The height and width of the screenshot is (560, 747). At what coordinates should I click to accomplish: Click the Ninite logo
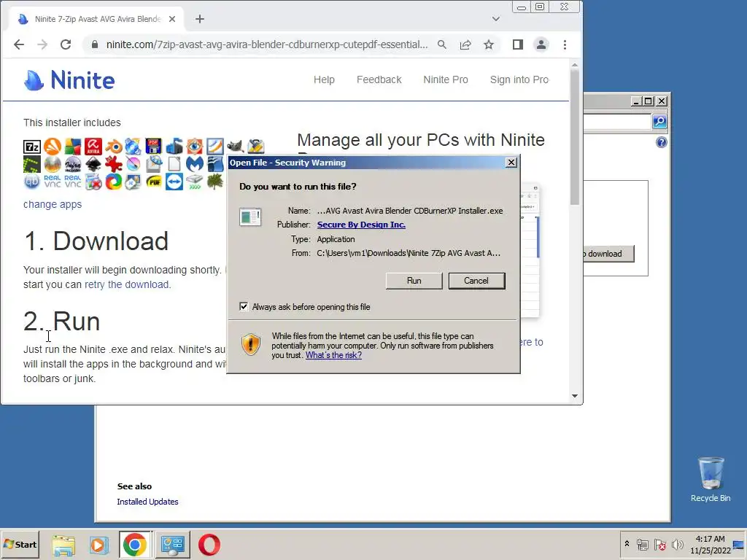click(69, 80)
